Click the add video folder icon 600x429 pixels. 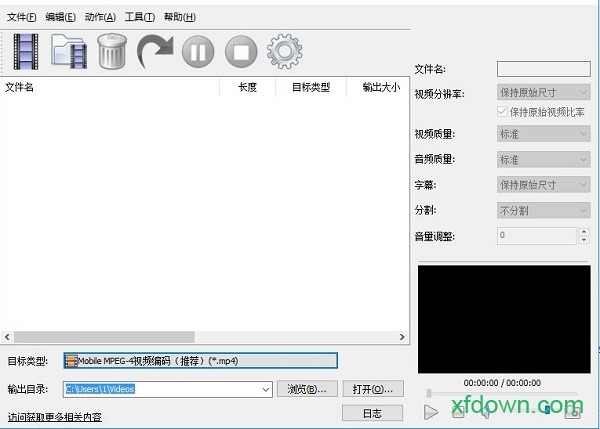pos(69,50)
